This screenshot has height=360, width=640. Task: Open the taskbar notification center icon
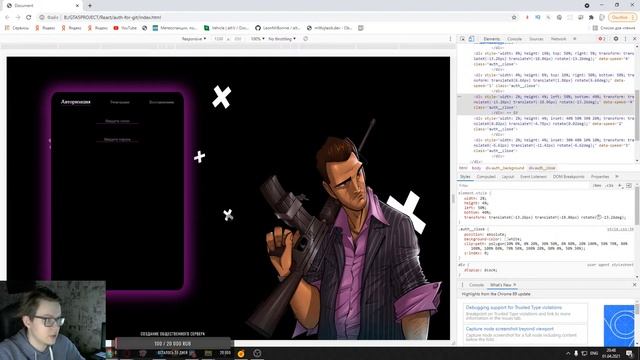tap(629, 353)
